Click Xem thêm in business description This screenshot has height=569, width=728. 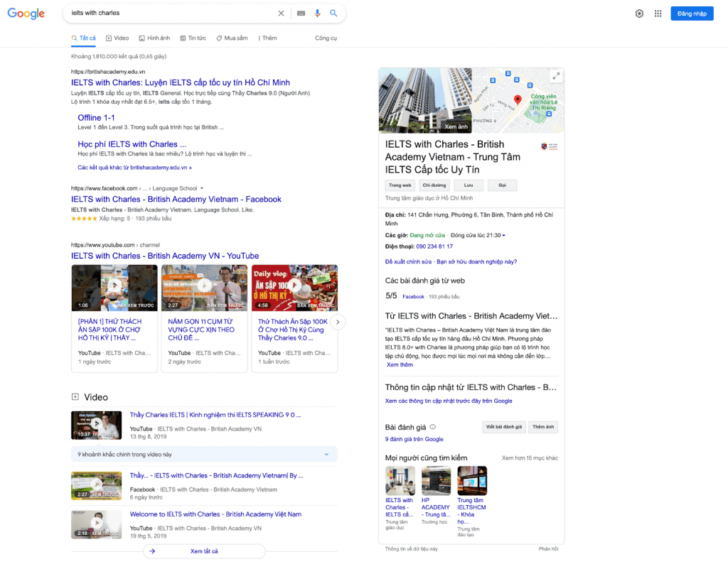[x=400, y=365]
